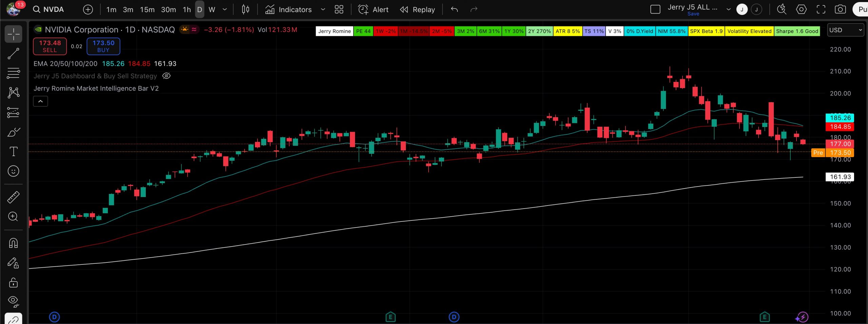Open the Fibonacci retracement tools
The height and width of the screenshot is (324, 868).
pos(13,73)
